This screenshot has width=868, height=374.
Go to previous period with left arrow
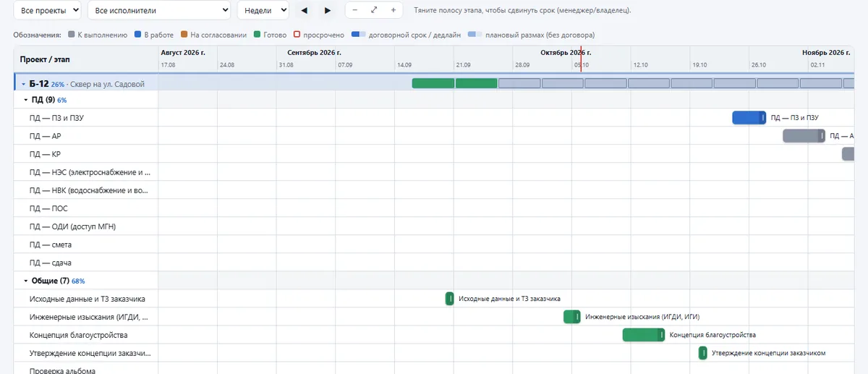click(304, 11)
